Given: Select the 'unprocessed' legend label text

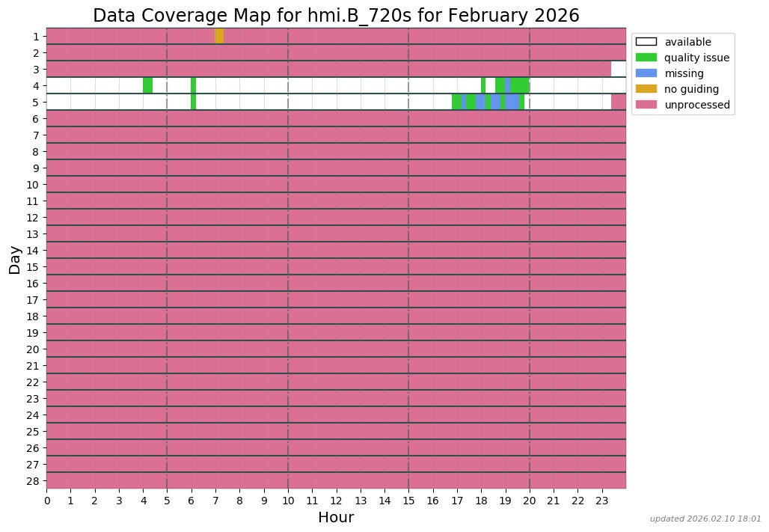Looking at the screenshot, I should (697, 105).
